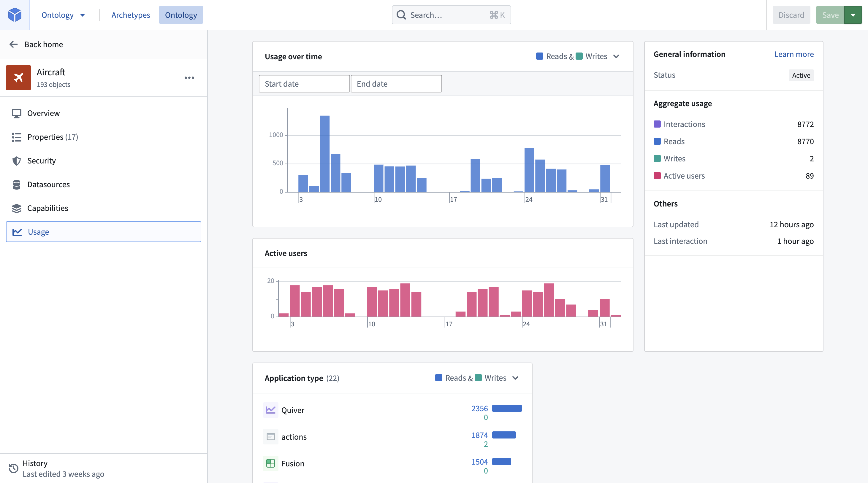
Task: Click the red Aircraft plane icon
Action: (18, 77)
